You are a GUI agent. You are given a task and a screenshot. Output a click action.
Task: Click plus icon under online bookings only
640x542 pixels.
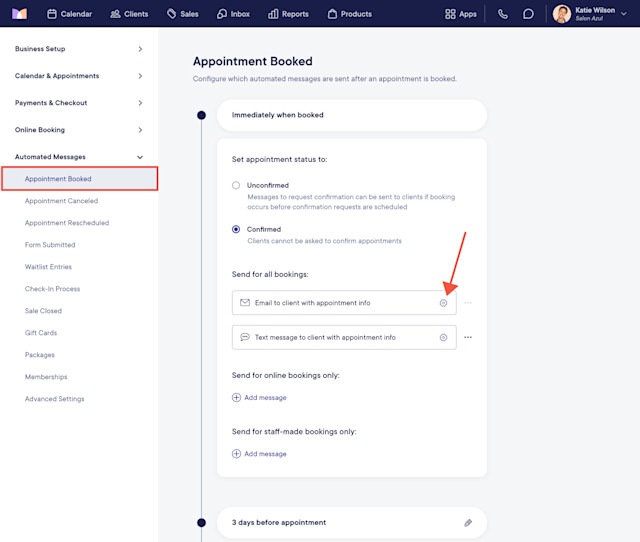pyautogui.click(x=236, y=398)
